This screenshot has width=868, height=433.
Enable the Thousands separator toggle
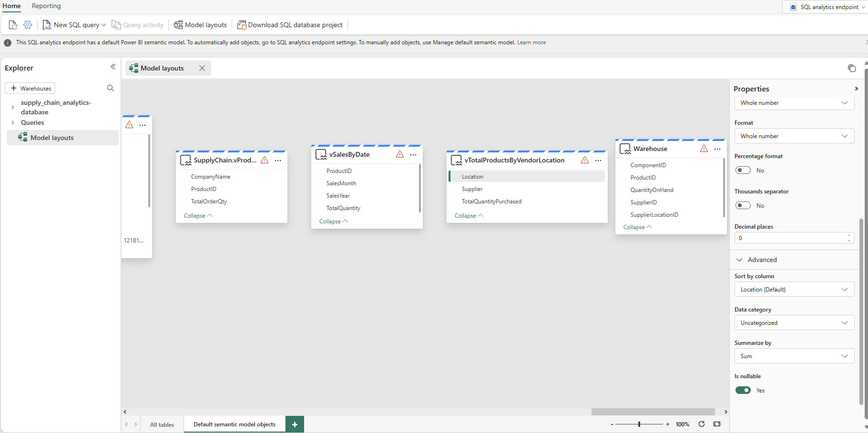tap(744, 205)
